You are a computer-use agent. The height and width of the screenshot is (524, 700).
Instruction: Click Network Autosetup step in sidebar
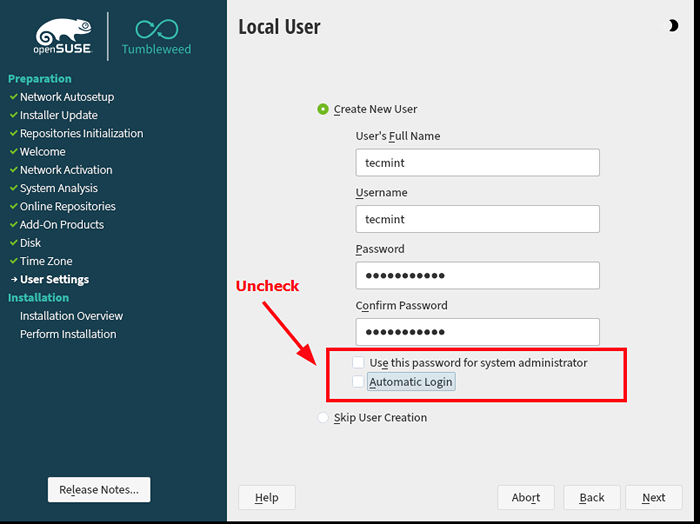tap(67, 97)
